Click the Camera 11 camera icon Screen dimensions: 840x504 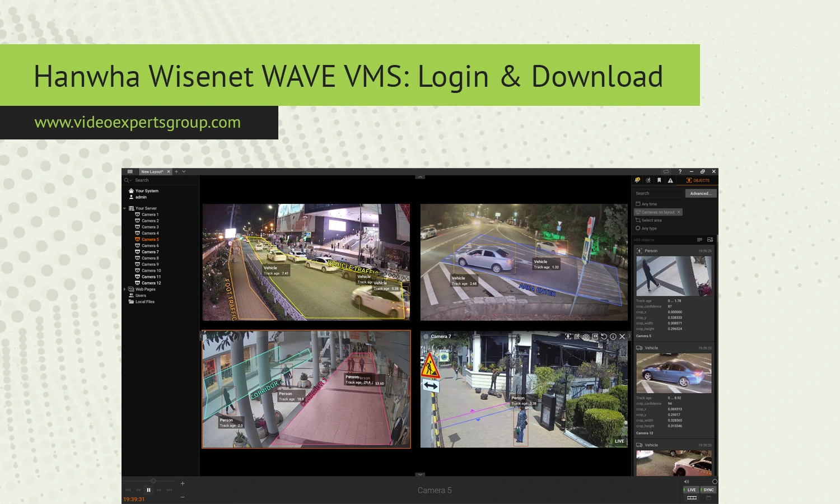[x=137, y=277]
